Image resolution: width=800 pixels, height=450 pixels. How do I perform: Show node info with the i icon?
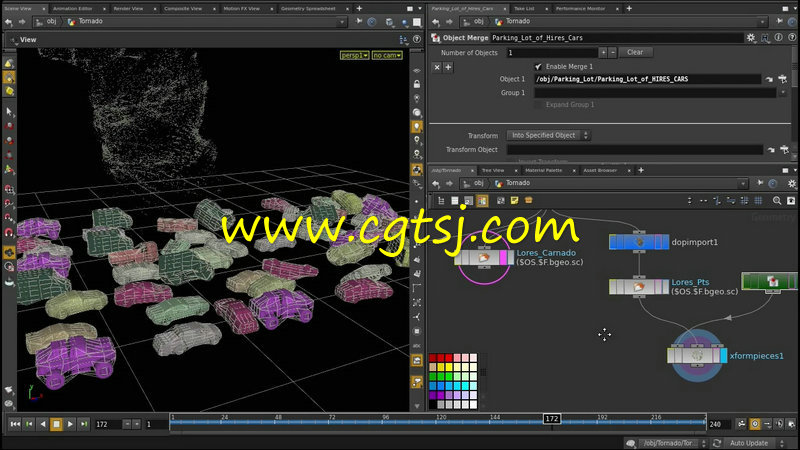point(779,37)
